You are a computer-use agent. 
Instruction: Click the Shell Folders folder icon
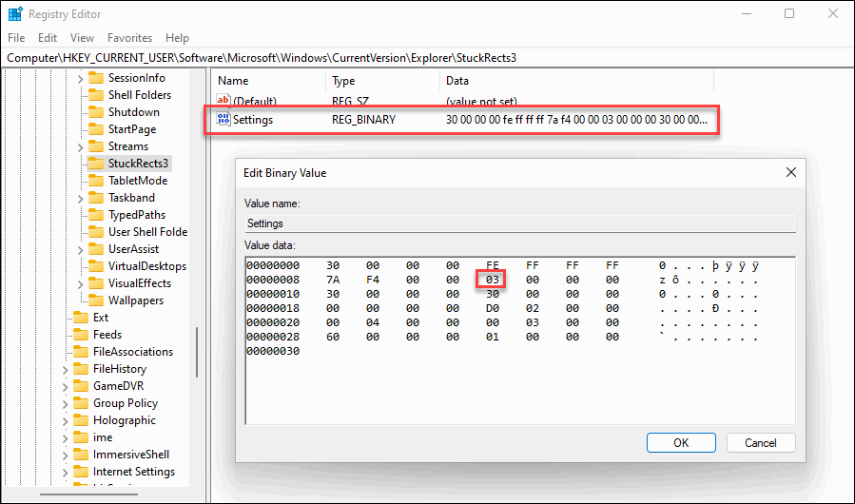(x=96, y=95)
